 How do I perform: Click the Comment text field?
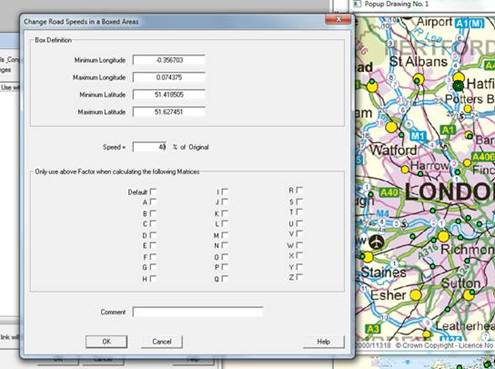(x=198, y=312)
